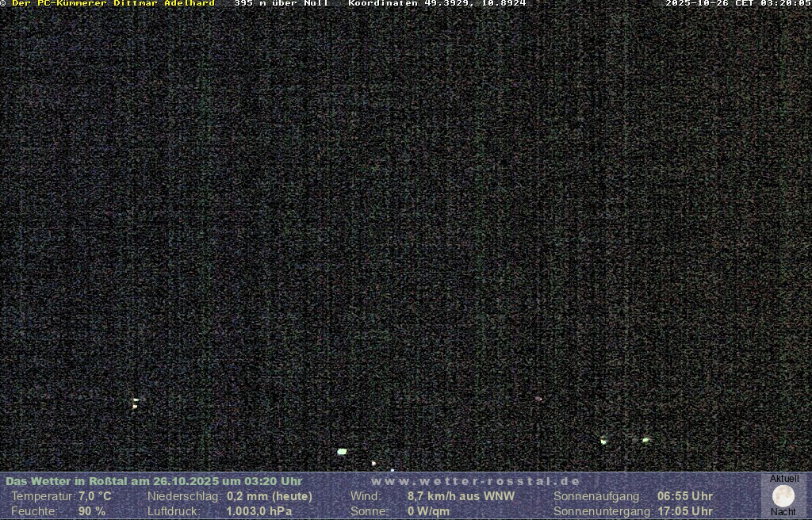Click the '395 m über Null' altitude label
The width and height of the screenshot is (812, 520).
tap(281, 4)
